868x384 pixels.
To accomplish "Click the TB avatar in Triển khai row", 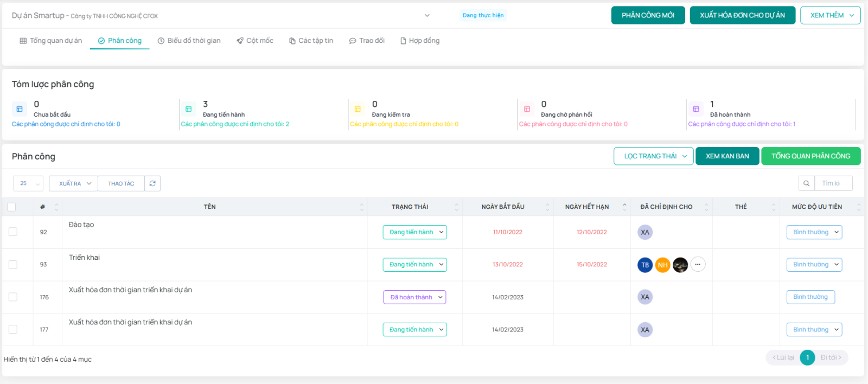I will click(645, 265).
